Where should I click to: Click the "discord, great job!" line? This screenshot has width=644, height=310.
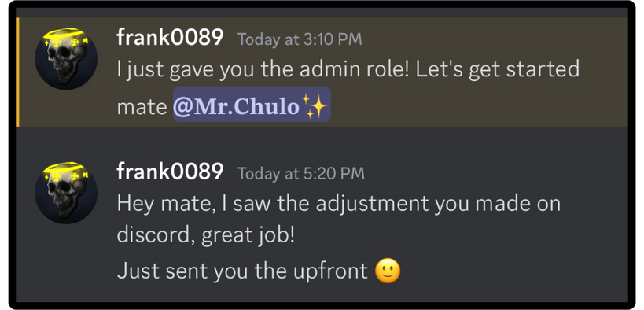pos(205,236)
